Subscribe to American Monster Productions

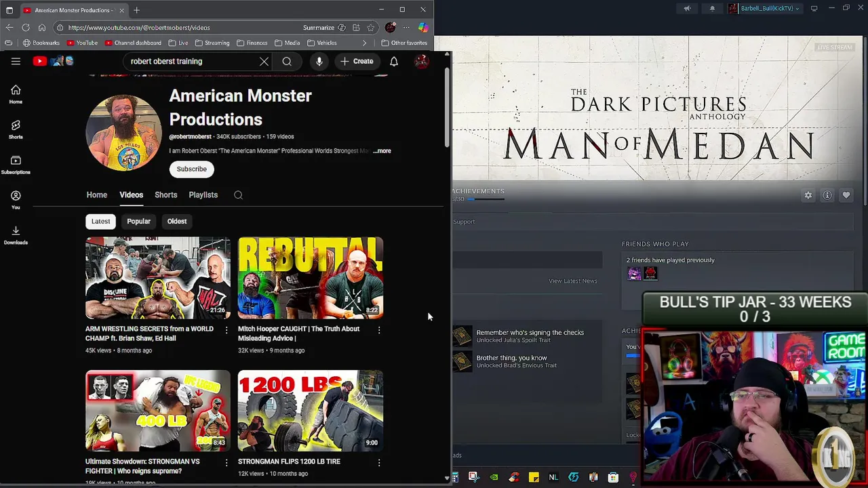tap(191, 169)
